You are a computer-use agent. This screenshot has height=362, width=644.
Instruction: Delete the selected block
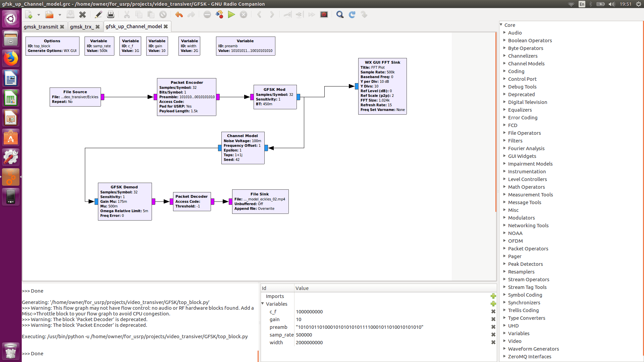pyautogui.click(x=163, y=15)
